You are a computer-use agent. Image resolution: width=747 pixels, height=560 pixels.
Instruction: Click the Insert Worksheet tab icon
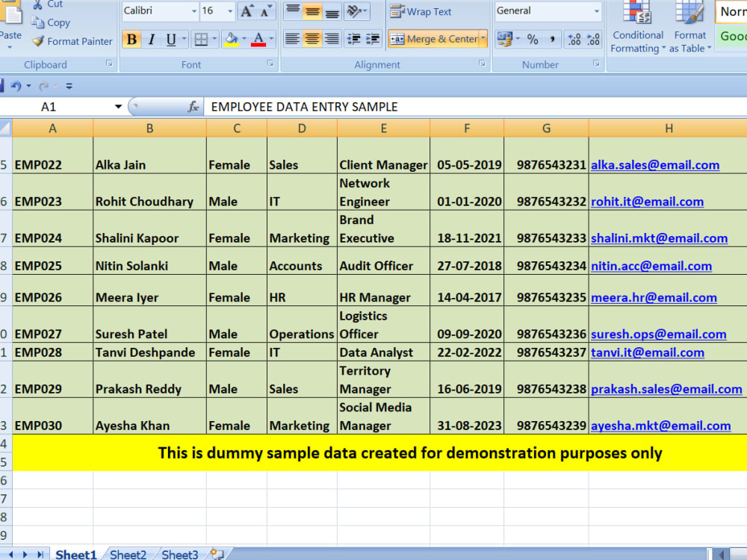(217, 554)
